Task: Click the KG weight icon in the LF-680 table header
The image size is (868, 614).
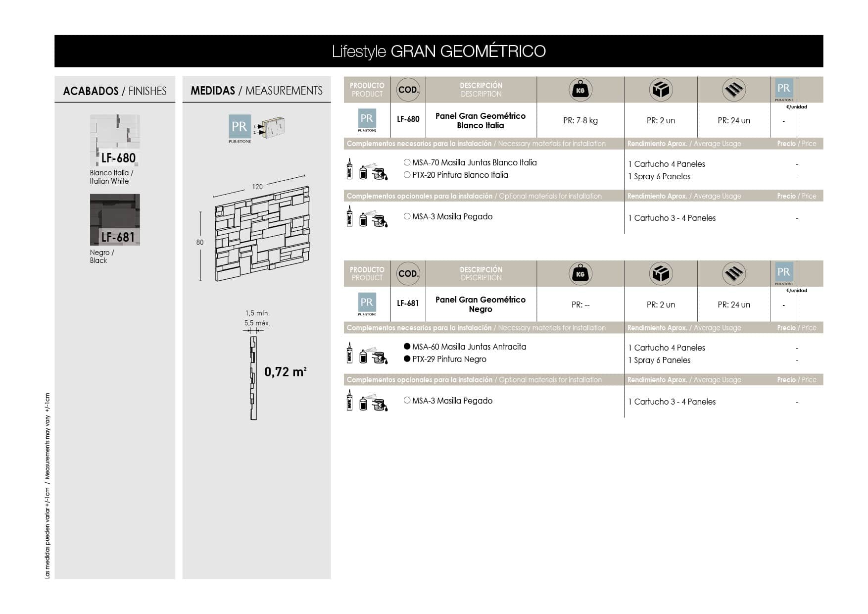Action: click(580, 90)
